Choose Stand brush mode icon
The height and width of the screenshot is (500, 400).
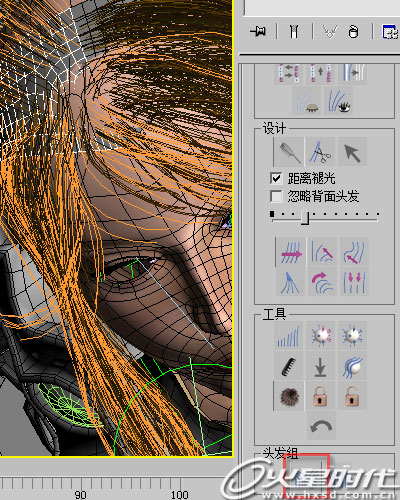322,252
